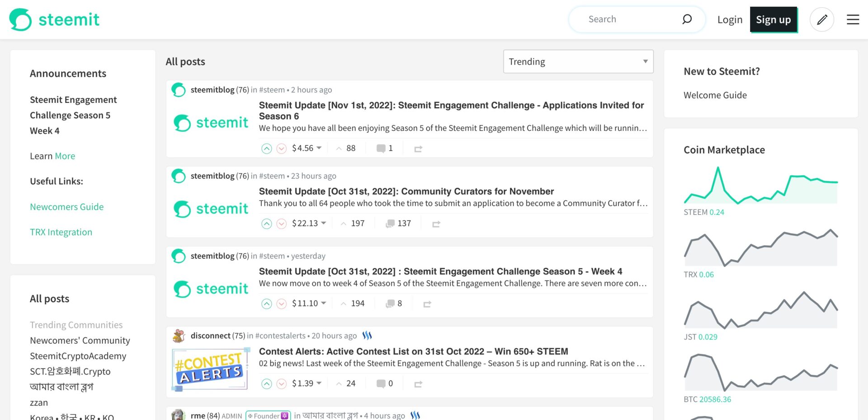
Task: Open the hamburger menu
Action: (853, 19)
